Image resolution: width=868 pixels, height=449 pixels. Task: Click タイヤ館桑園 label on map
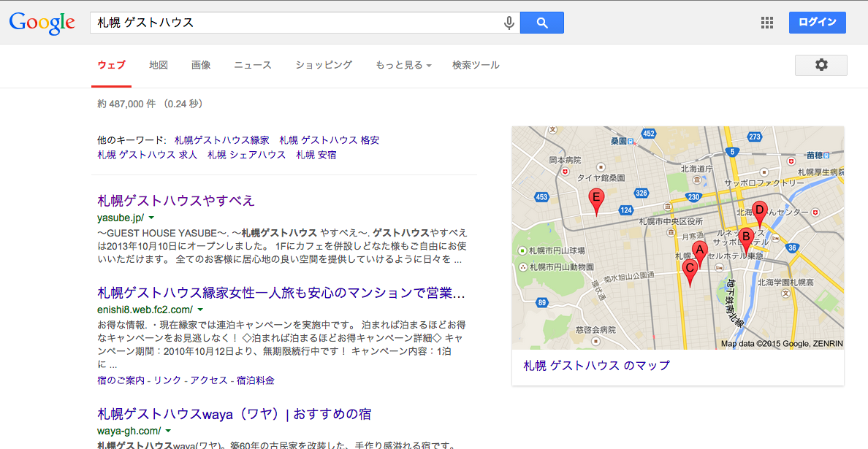tap(601, 178)
